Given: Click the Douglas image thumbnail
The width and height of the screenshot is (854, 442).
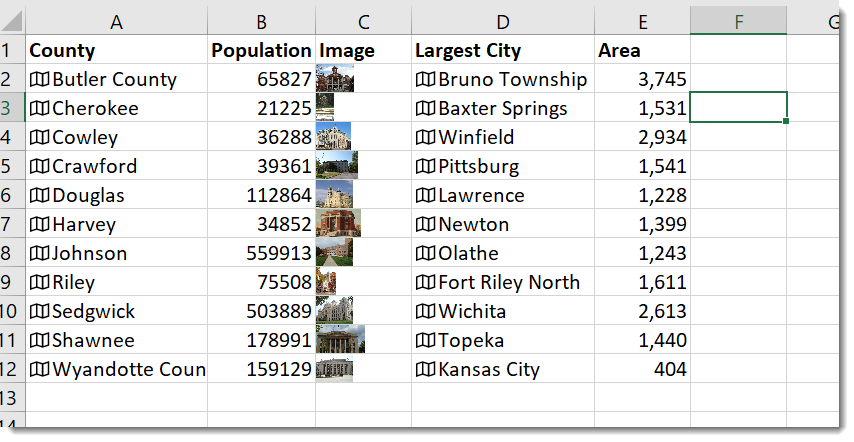Looking at the screenshot, I should point(334,194).
